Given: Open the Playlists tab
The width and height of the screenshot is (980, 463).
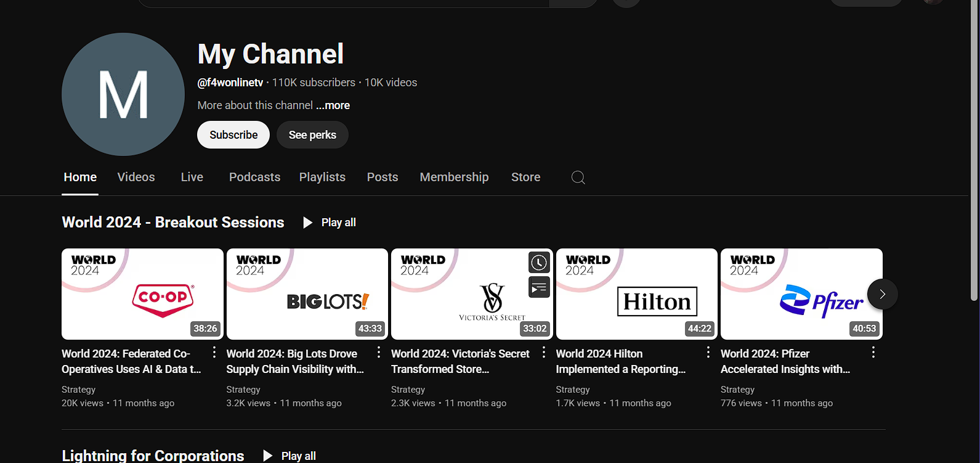Looking at the screenshot, I should point(322,178).
